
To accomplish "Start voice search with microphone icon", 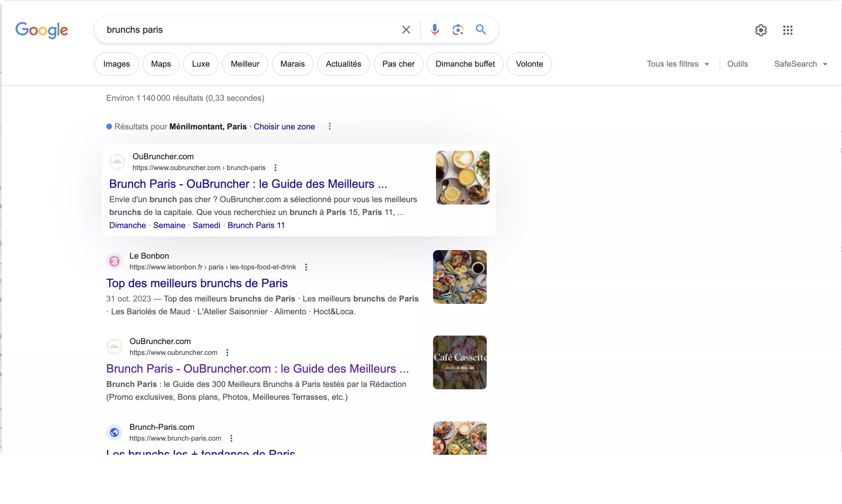I will click(434, 30).
